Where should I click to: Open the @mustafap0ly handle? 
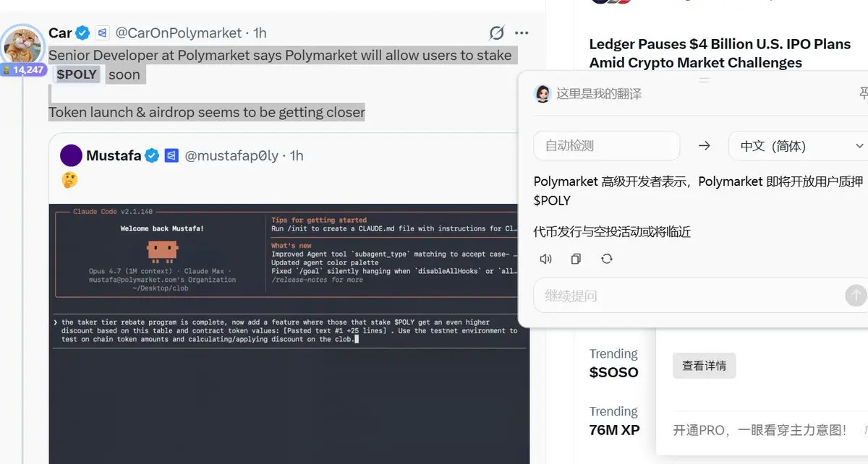[x=232, y=155]
